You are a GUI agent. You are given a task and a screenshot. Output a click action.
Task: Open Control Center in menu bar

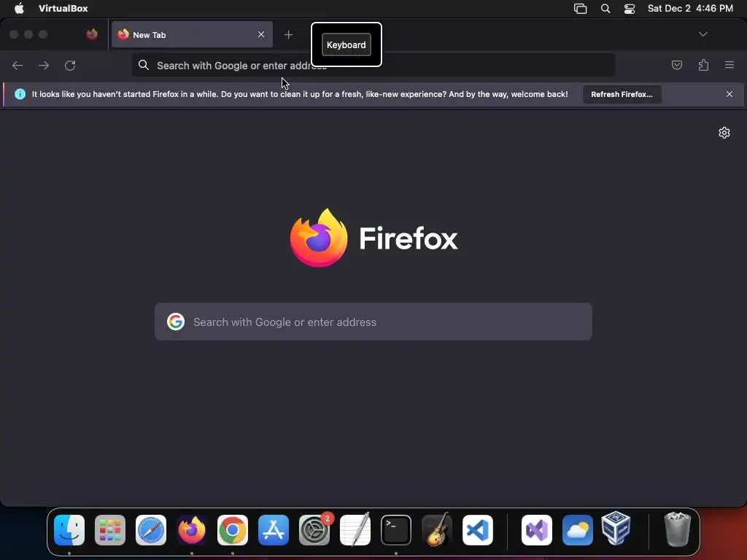(630, 8)
